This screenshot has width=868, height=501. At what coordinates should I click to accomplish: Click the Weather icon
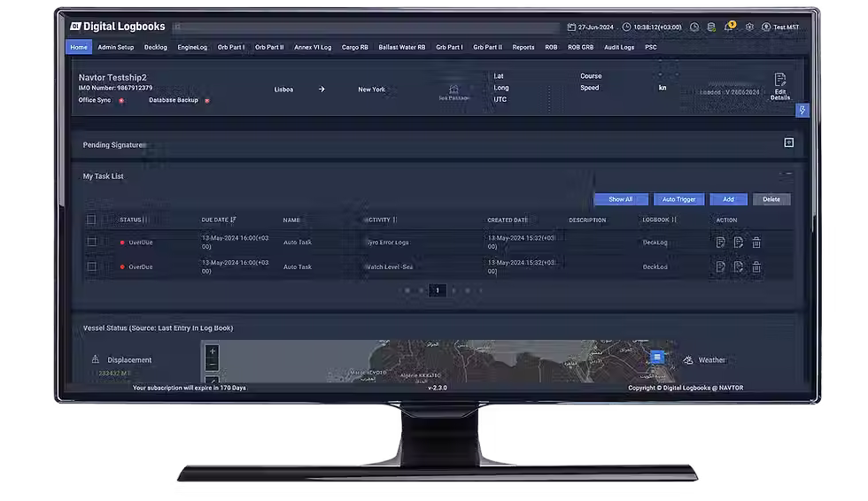[x=688, y=360]
